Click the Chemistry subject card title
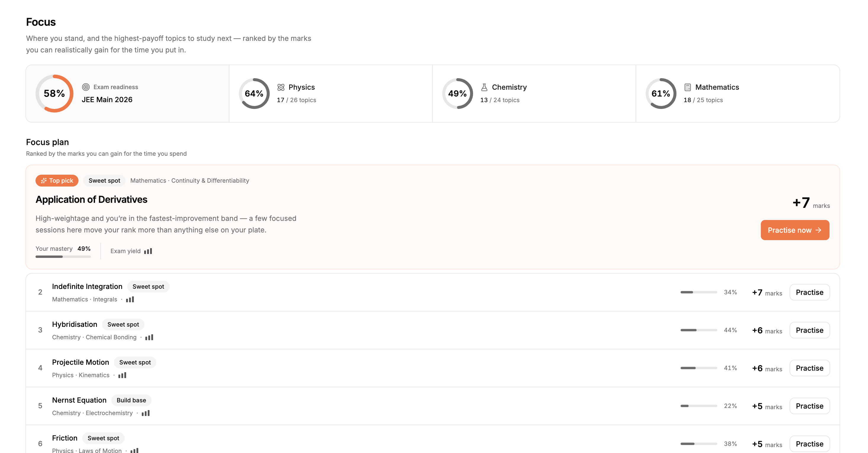The image size is (868, 453). click(509, 87)
